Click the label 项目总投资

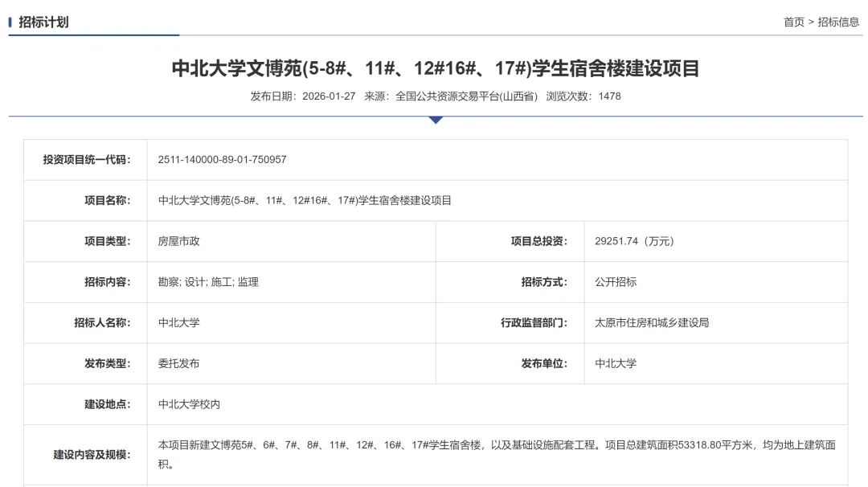538,241
